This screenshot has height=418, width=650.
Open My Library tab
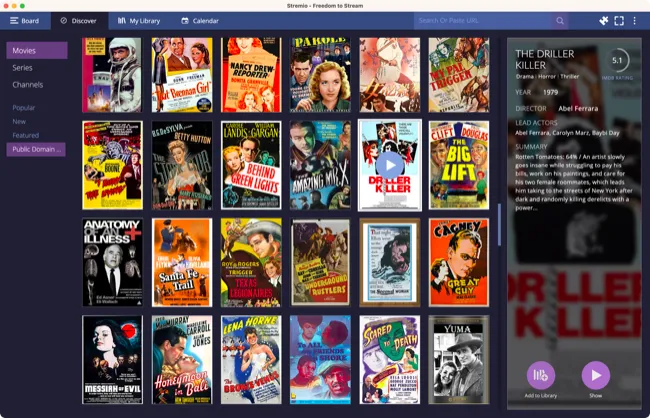(139, 21)
